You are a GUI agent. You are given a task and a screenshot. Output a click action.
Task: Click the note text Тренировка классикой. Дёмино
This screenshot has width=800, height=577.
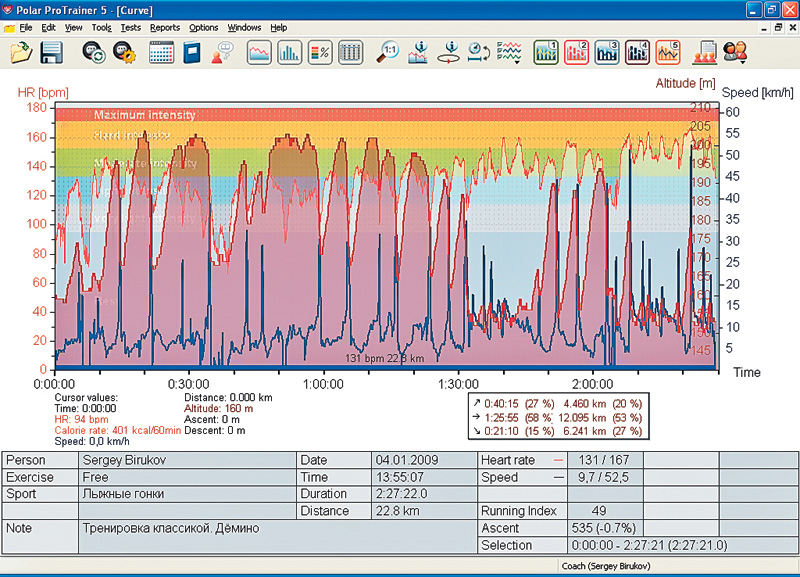tap(170, 528)
